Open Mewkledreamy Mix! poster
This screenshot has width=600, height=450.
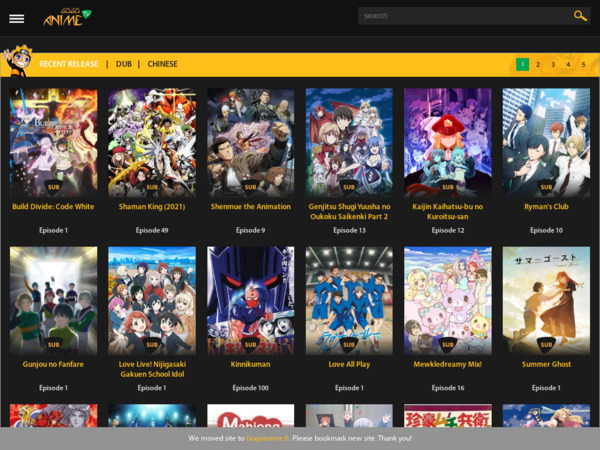click(448, 301)
